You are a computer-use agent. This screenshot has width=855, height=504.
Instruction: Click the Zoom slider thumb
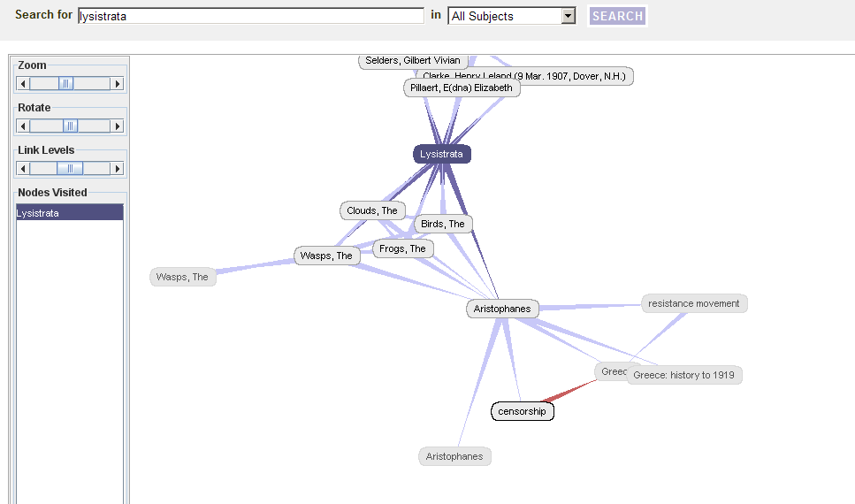66,83
